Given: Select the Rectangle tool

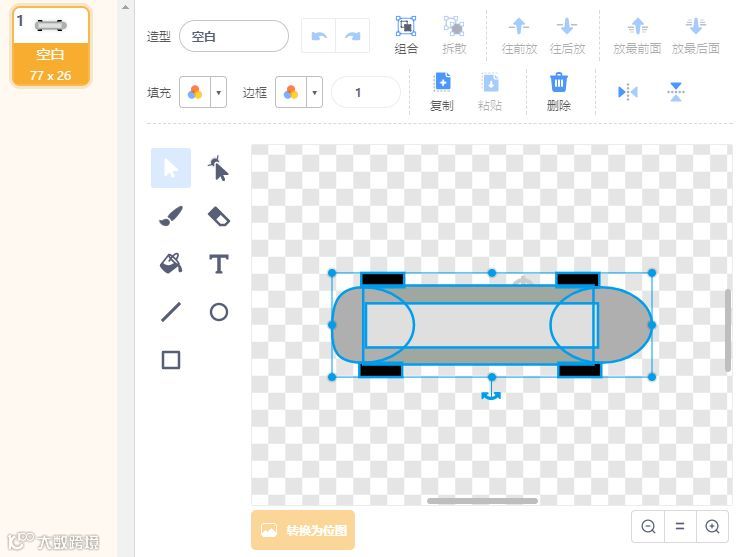Looking at the screenshot, I should pos(171,360).
